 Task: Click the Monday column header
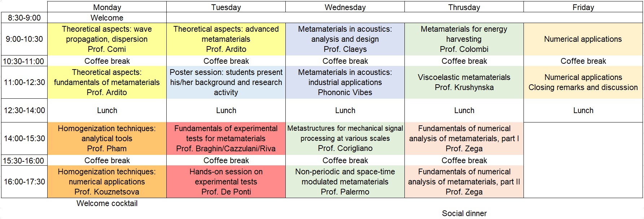[107, 7]
